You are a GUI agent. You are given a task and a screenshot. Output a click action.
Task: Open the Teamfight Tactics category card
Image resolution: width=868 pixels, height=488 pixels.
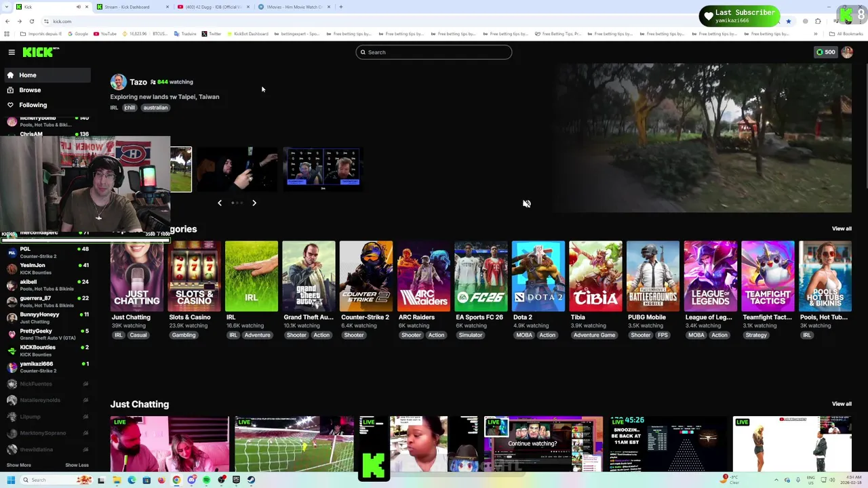[x=767, y=277]
